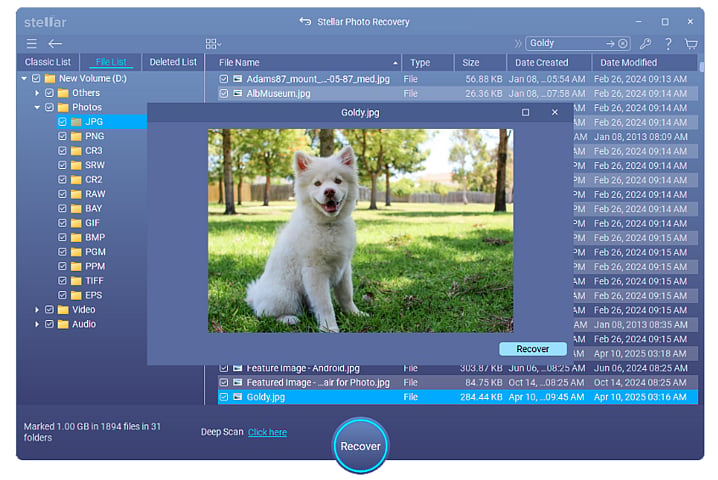Select the PNG tree item label
Image resolution: width=718 pixels, height=480 pixels.
(x=94, y=136)
